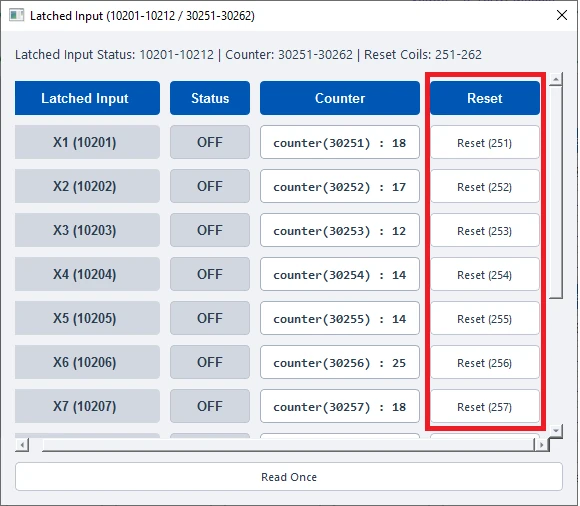This screenshot has width=580, height=506.
Task: Click OFF status in X1 row
Action: click(210, 142)
